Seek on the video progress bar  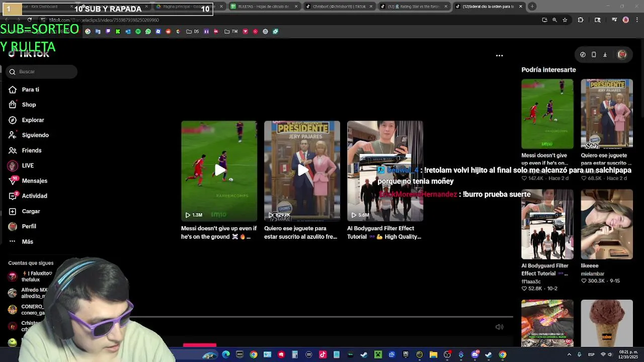tap(322, 317)
